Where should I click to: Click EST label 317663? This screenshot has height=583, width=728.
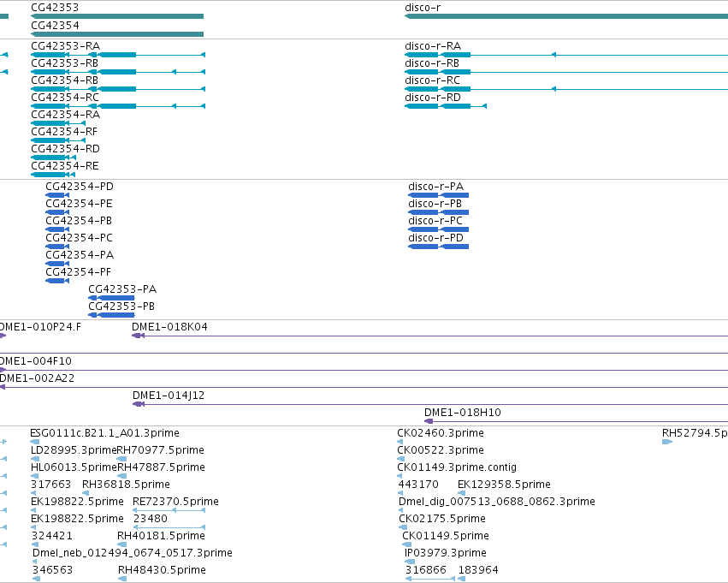51,485
